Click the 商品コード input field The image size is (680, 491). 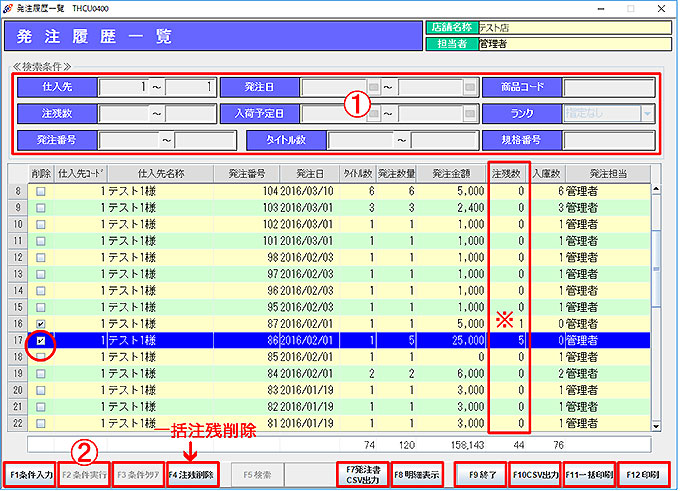(609, 88)
